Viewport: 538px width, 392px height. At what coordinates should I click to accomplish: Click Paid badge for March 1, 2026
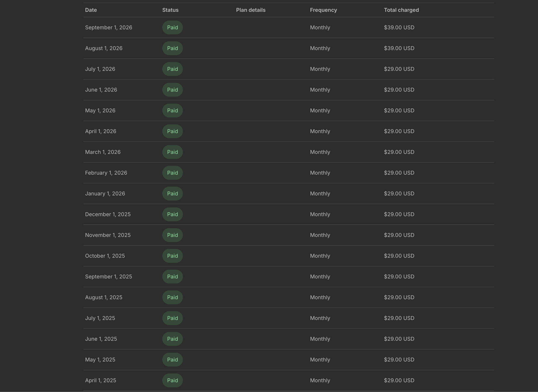(x=172, y=152)
